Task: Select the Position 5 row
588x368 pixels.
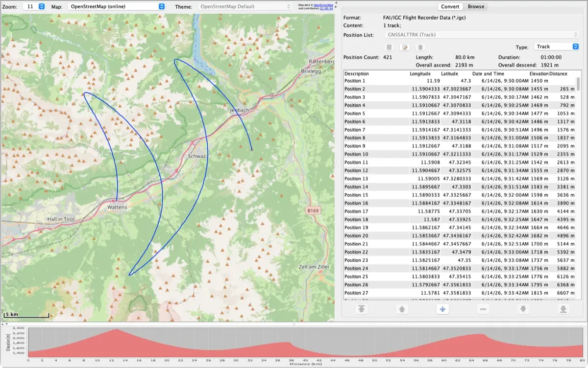Action: tap(460, 114)
